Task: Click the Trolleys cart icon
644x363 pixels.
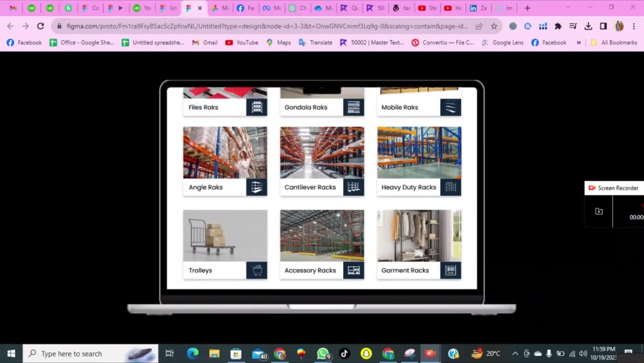Action: [x=257, y=271]
